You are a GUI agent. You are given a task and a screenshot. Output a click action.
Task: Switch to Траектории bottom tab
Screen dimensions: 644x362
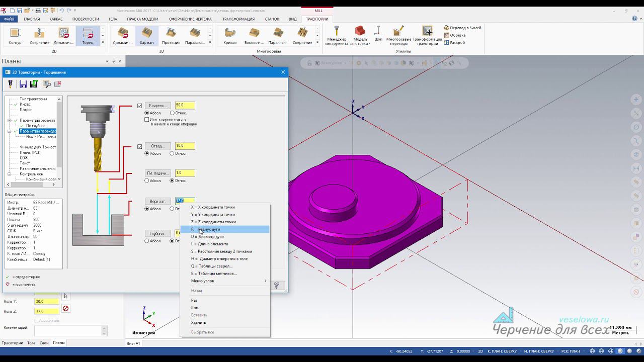13,343
